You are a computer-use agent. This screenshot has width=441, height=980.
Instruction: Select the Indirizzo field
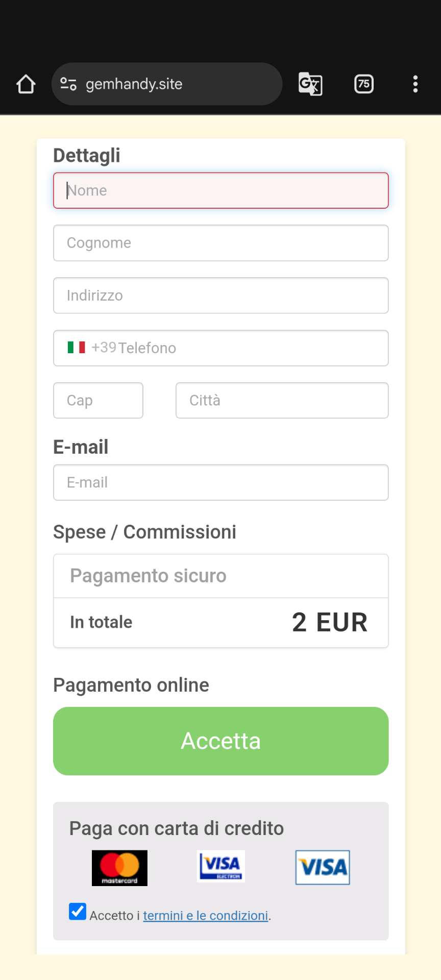[221, 296]
